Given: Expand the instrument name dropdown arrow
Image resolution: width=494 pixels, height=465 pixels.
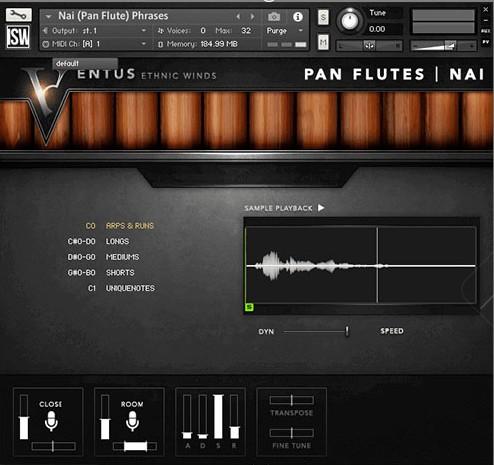Looking at the screenshot, I should click(x=49, y=16).
